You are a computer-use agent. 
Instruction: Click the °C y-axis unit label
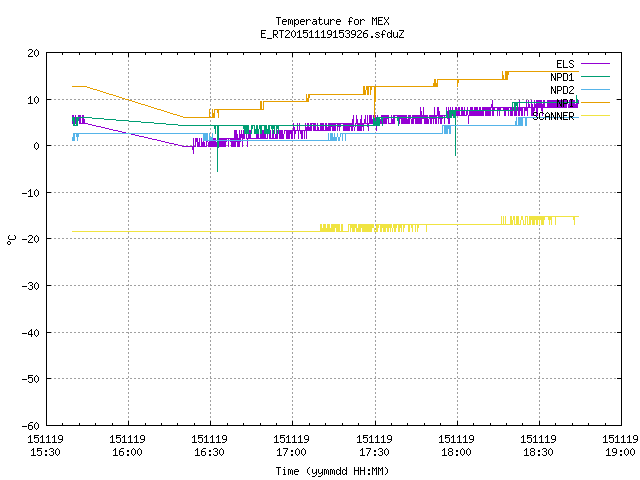(x=11, y=240)
